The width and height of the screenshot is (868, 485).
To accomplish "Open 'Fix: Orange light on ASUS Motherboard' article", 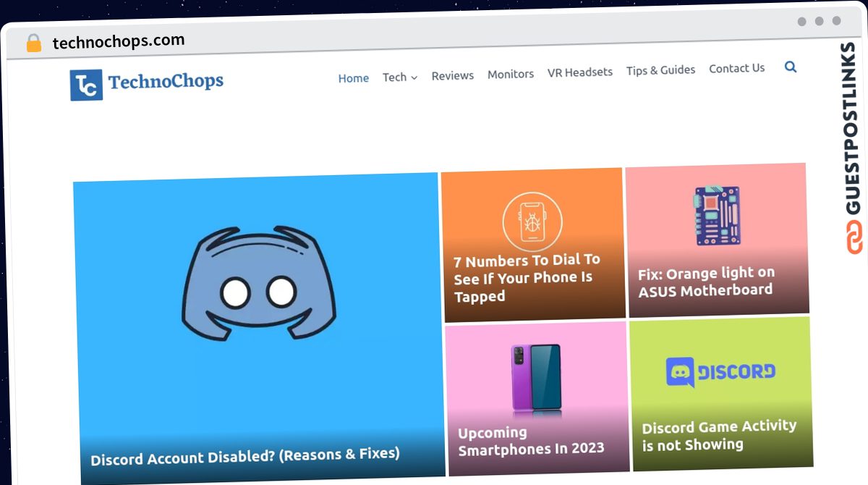I will pyautogui.click(x=706, y=282).
